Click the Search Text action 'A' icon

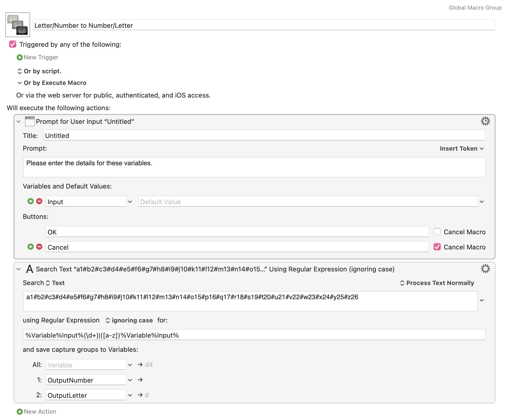tap(30, 269)
